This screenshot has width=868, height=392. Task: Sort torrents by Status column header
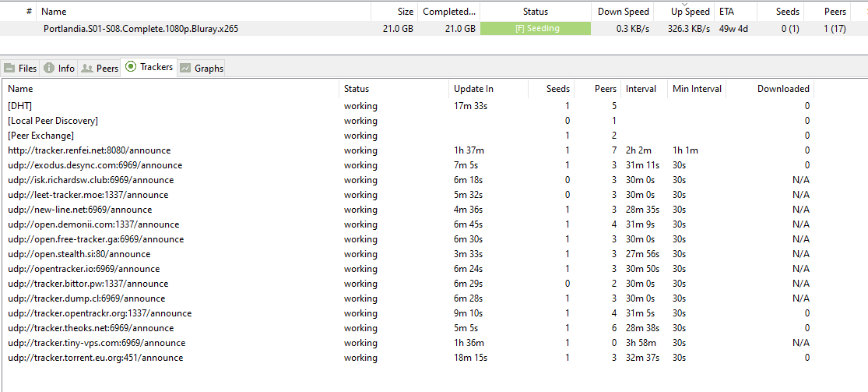536,12
